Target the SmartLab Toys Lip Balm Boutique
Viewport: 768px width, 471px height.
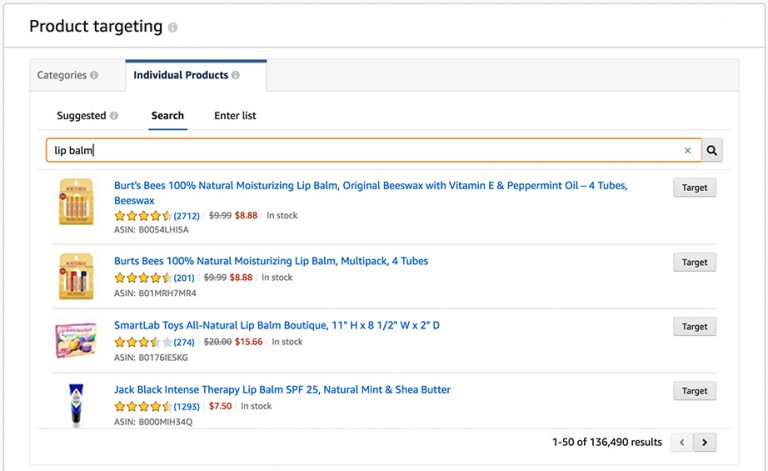pos(695,327)
